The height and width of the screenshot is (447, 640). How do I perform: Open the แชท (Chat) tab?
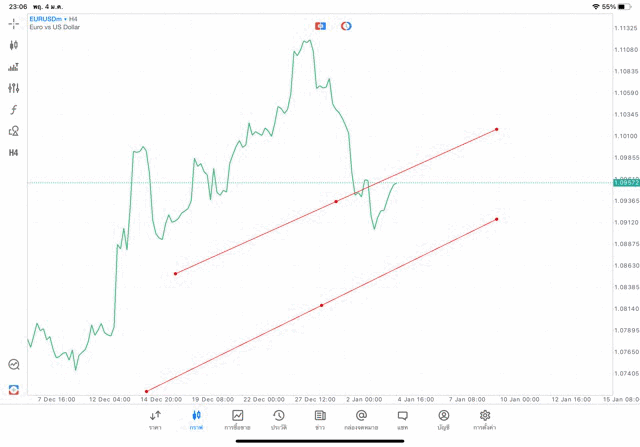(402, 420)
